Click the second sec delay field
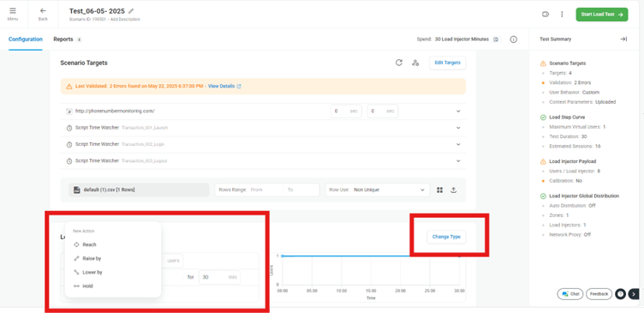 tap(382, 111)
